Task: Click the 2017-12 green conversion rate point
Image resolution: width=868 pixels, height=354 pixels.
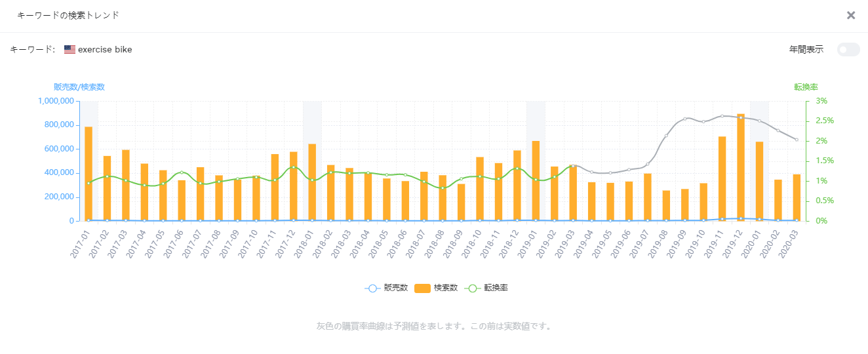Action: tap(293, 167)
